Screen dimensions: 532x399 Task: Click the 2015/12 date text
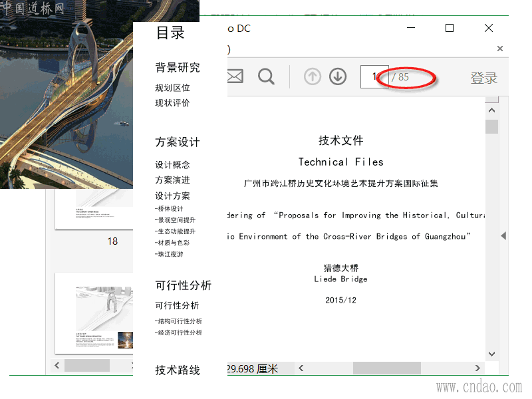coord(340,301)
